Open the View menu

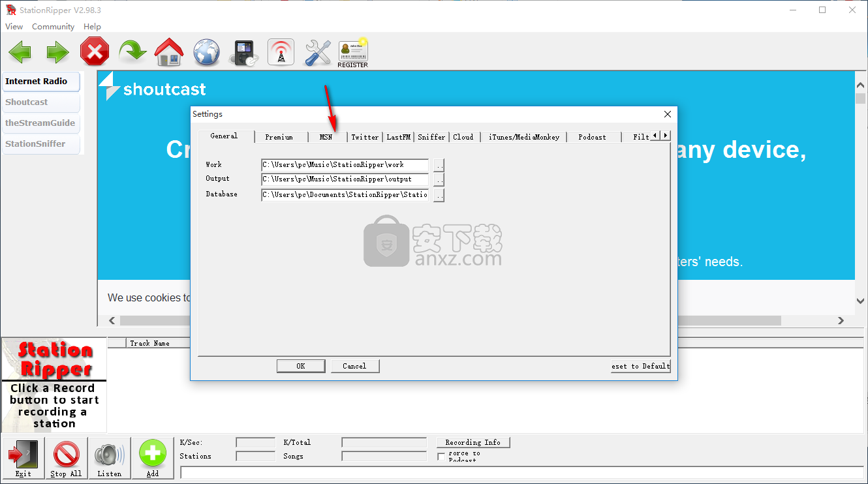[14, 27]
